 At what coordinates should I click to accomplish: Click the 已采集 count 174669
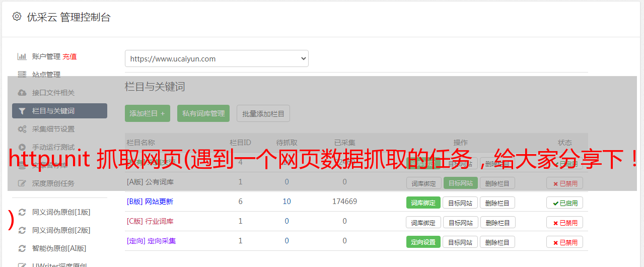(344, 202)
